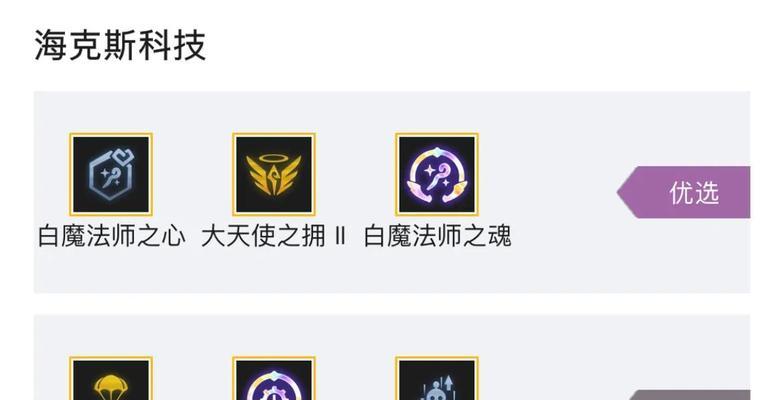
Task: Tap the golden winged 大天使之拥 II icon
Action: point(274,174)
